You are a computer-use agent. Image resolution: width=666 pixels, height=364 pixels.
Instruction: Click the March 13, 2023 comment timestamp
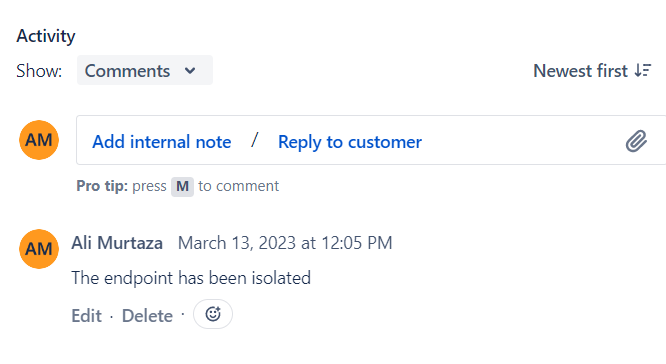pyautogui.click(x=285, y=243)
